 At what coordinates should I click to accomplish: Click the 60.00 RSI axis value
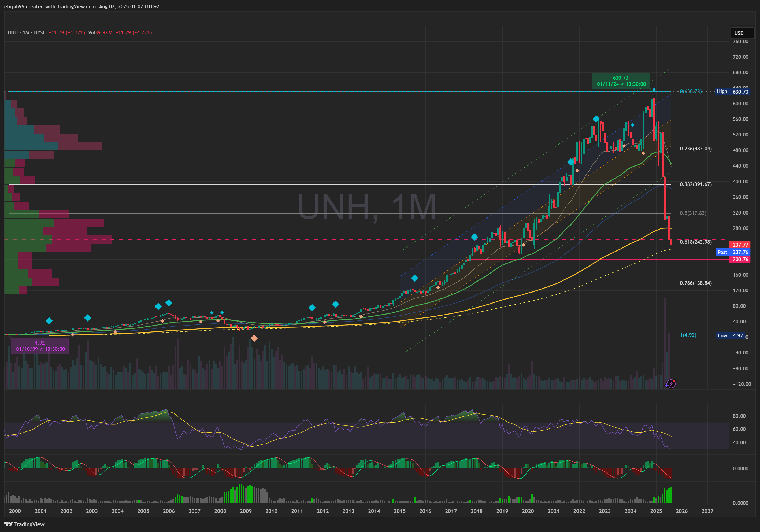(739, 429)
